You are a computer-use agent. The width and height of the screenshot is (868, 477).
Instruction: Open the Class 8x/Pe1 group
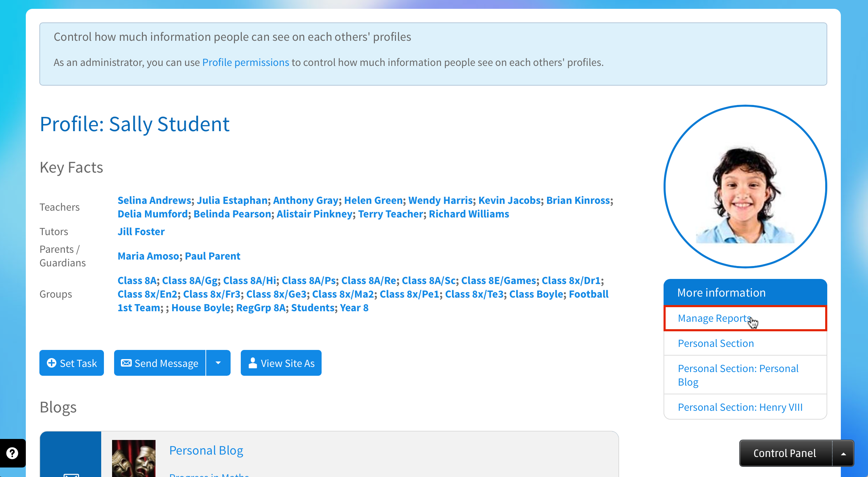[410, 294]
